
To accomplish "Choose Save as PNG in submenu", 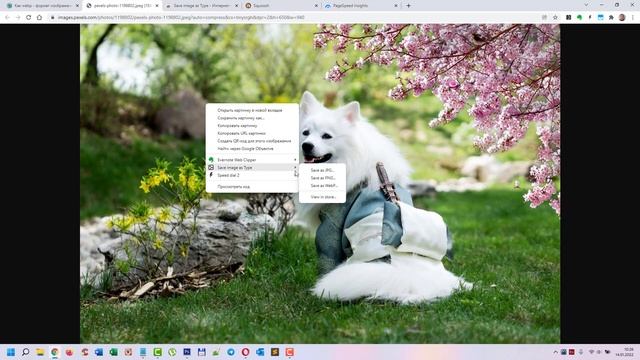I will click(x=322, y=178).
